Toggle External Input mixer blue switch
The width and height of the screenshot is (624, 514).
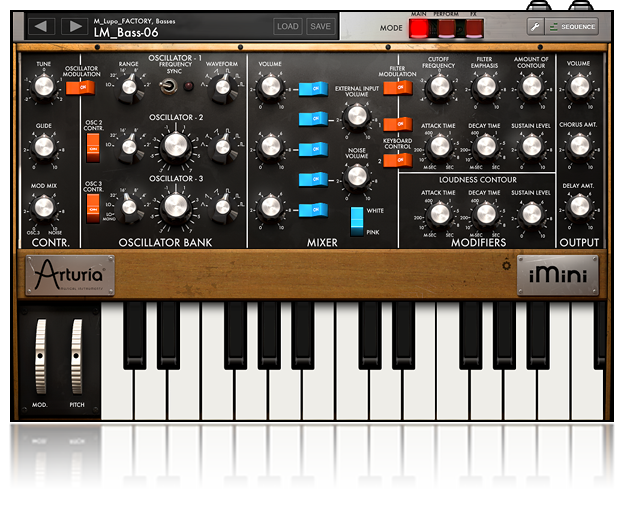[313, 119]
